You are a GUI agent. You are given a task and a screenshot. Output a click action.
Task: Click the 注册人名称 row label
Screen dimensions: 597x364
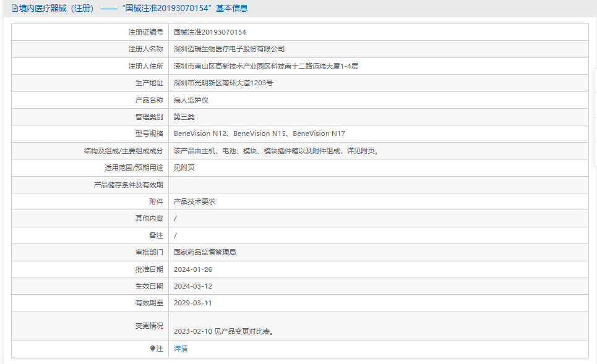(x=146, y=49)
